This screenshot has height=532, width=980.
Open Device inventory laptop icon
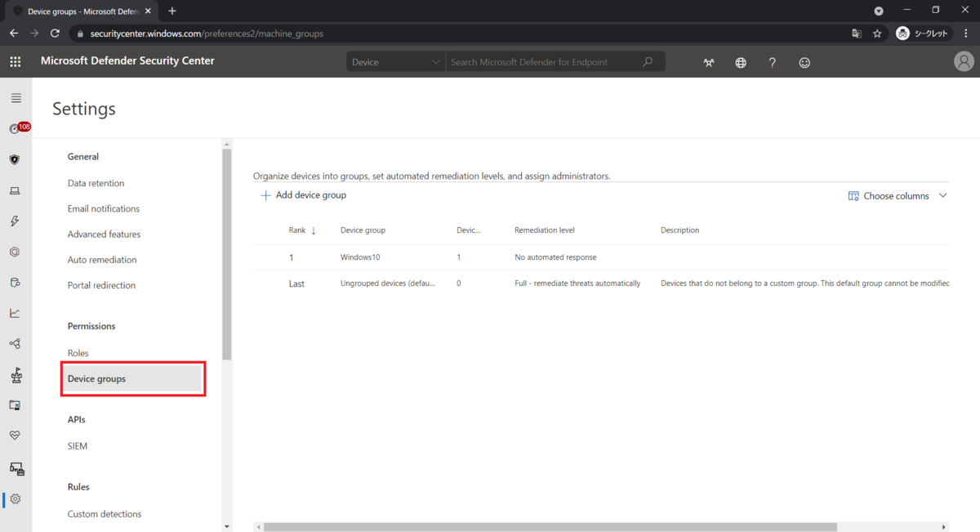(x=15, y=190)
